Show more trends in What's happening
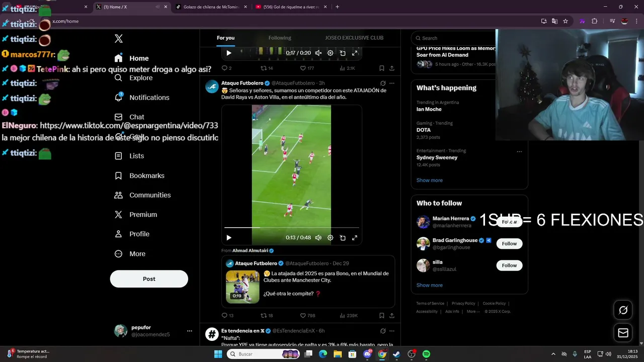 point(430,180)
